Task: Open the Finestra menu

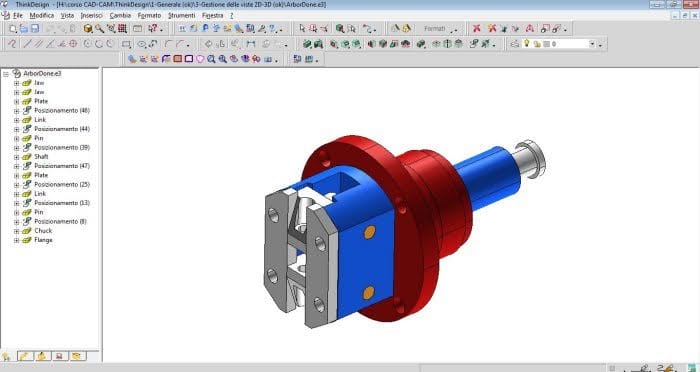Action: click(x=212, y=15)
